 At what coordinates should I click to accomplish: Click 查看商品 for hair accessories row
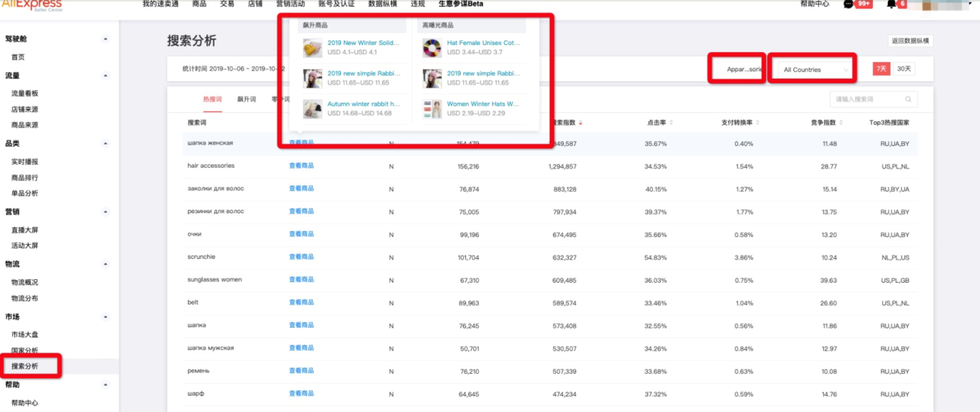point(301,166)
